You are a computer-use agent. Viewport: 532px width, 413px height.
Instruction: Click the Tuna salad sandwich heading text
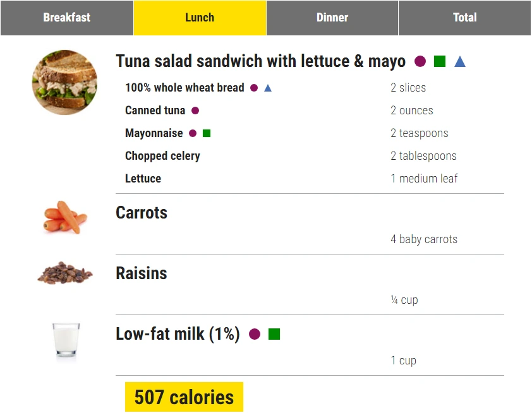click(260, 61)
